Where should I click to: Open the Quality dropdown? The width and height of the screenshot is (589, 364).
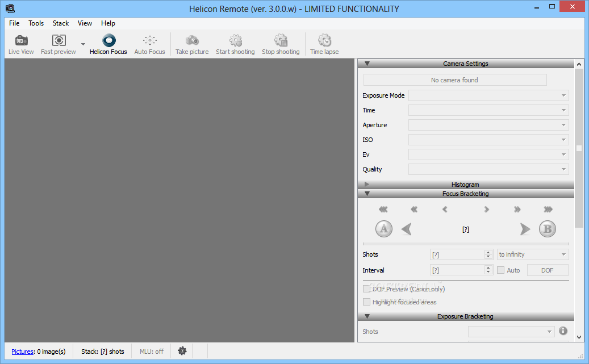click(488, 169)
